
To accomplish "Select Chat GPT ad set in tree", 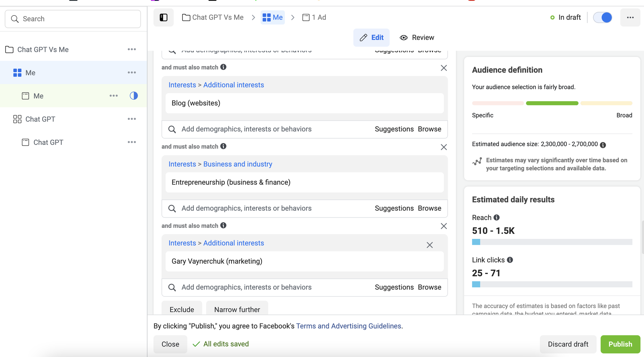I will [x=40, y=119].
